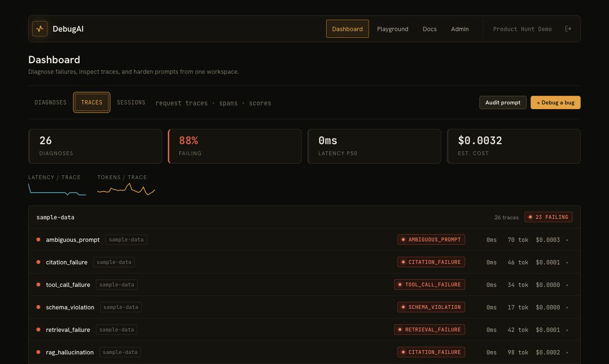The width and height of the screenshot is (609, 364).
Task: Click the 0ms Latency P50 card
Action: tap(374, 146)
